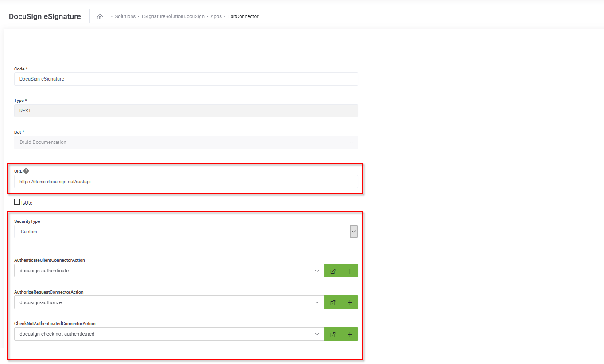Select the URL text field
The image size is (604, 364).
[186, 181]
